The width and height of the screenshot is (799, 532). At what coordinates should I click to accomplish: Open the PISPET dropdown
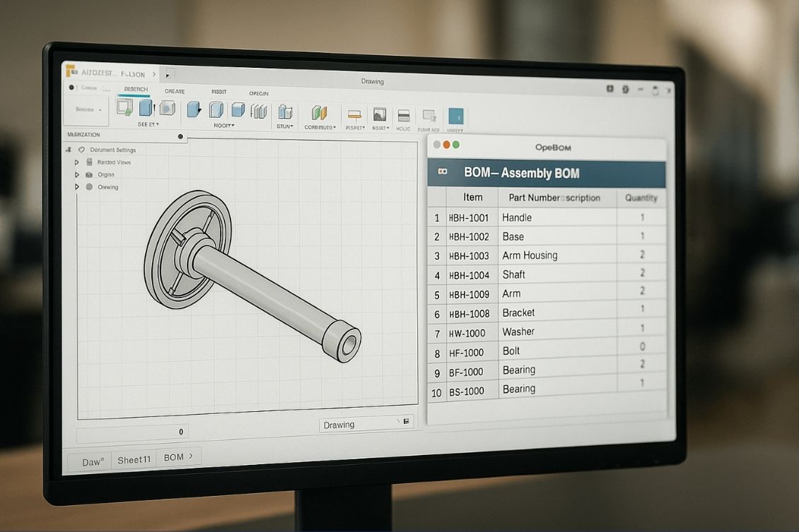(x=355, y=128)
